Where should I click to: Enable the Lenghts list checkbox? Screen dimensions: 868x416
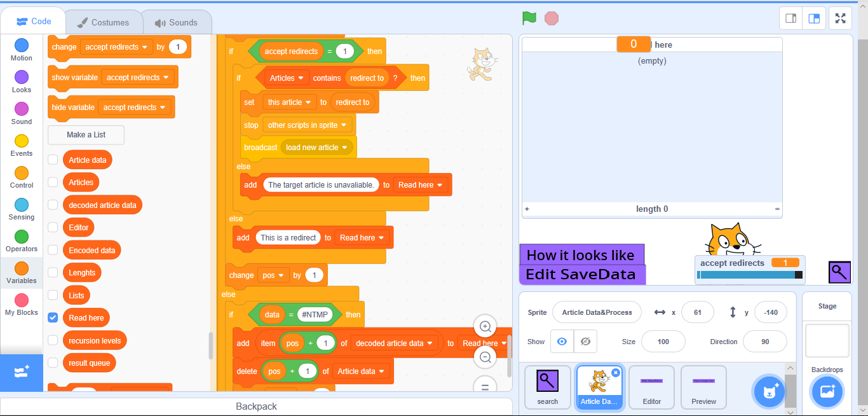tap(53, 273)
